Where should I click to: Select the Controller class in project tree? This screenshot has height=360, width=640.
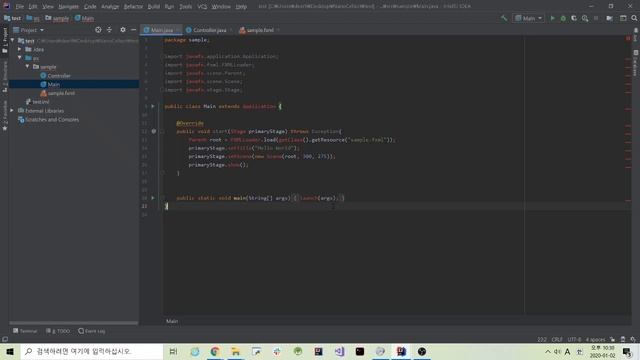pyautogui.click(x=55, y=76)
